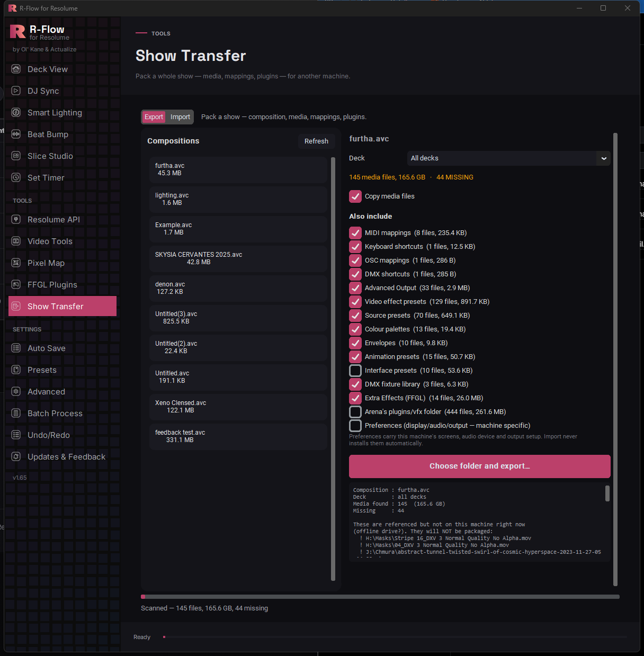Open Video Tools in sidebar
644x656 pixels.
[x=62, y=241]
